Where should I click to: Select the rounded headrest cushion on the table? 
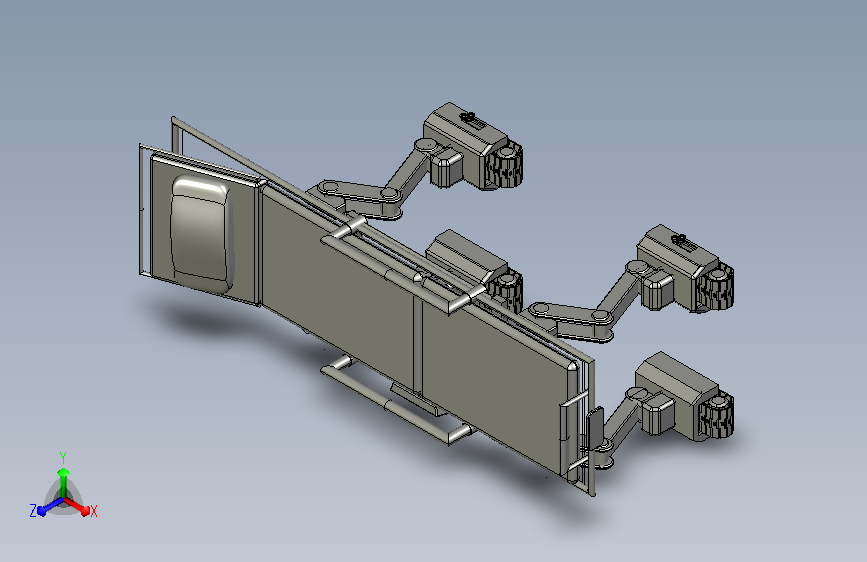pos(201,234)
